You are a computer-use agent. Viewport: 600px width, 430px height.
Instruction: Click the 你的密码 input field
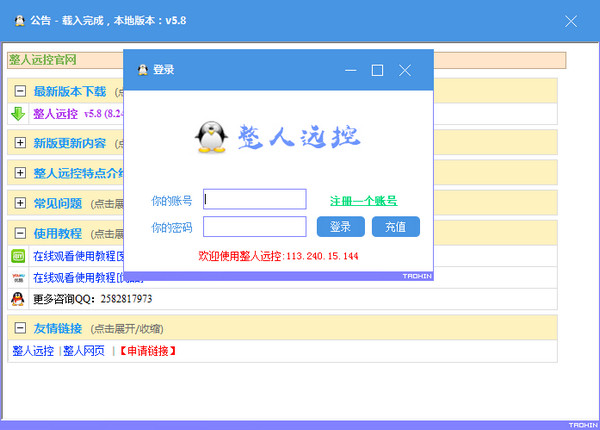(254, 226)
